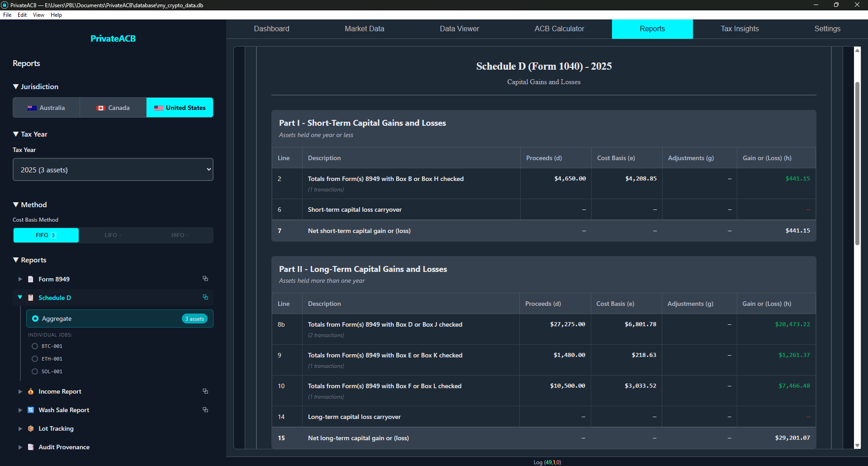The height and width of the screenshot is (466, 868).
Task: Select the SOL-001 individual job radio button
Action: pyautogui.click(x=35, y=371)
